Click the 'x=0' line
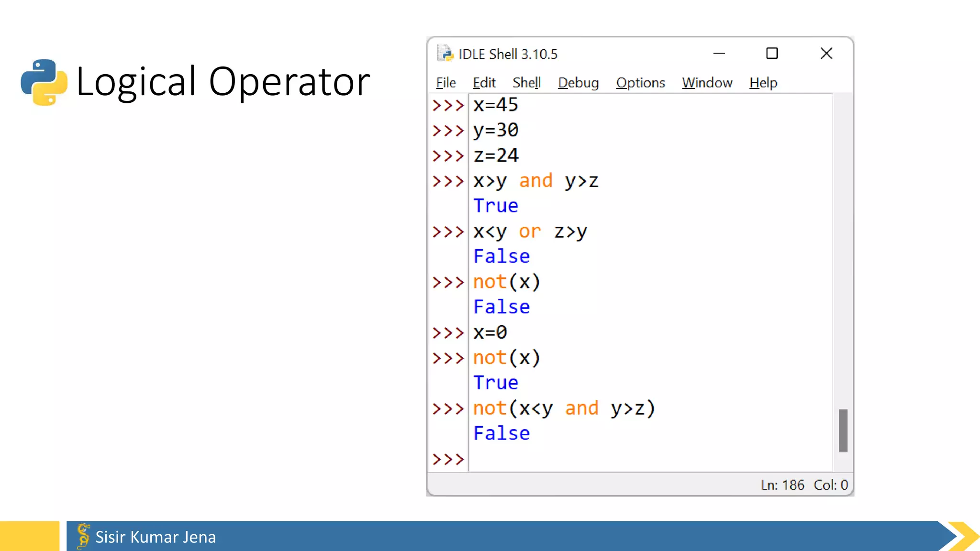 point(490,332)
